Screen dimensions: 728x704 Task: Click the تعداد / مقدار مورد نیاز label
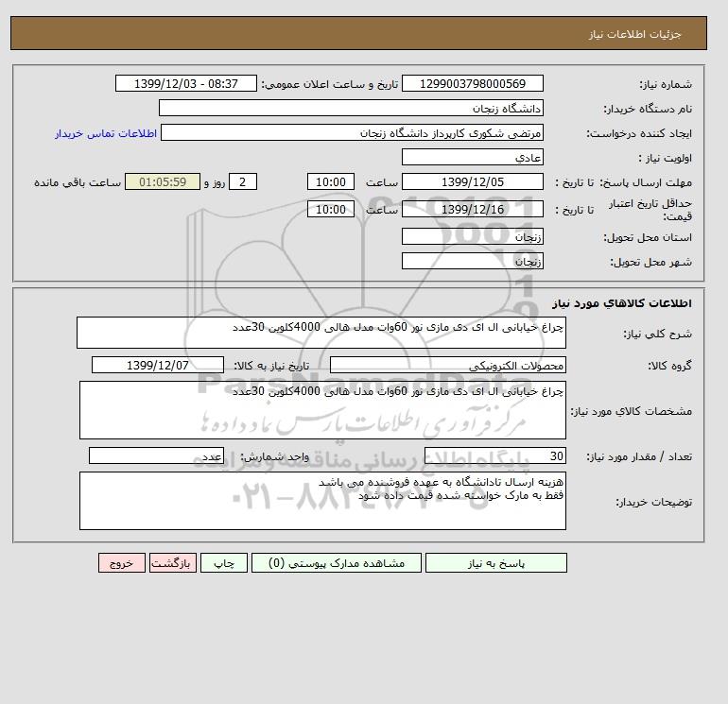pyautogui.click(x=639, y=457)
